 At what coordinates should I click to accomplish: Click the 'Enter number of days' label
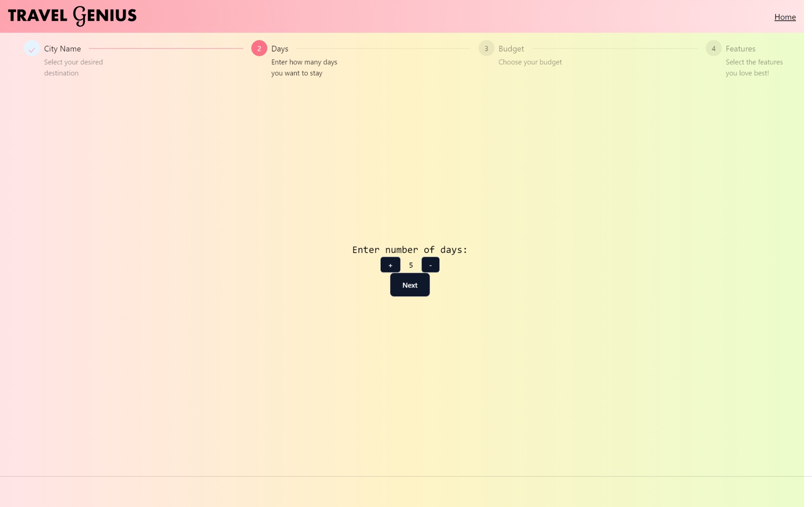click(409, 250)
